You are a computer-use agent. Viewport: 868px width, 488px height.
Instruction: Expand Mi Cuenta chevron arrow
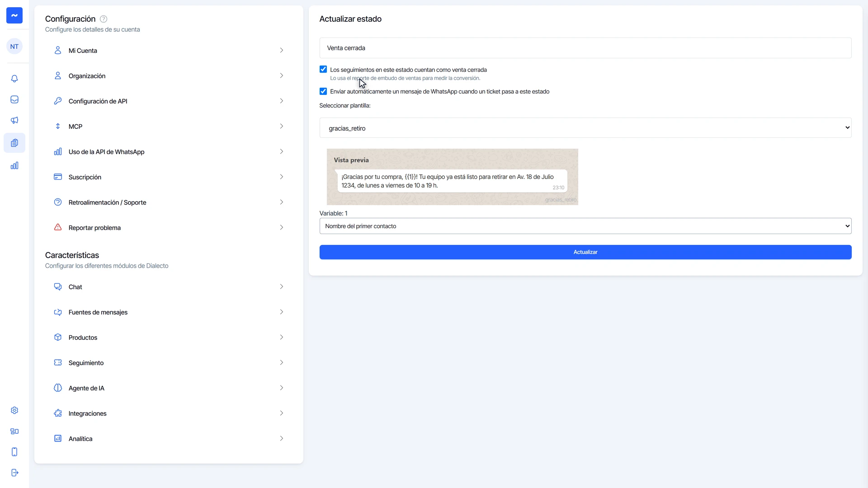pos(281,50)
